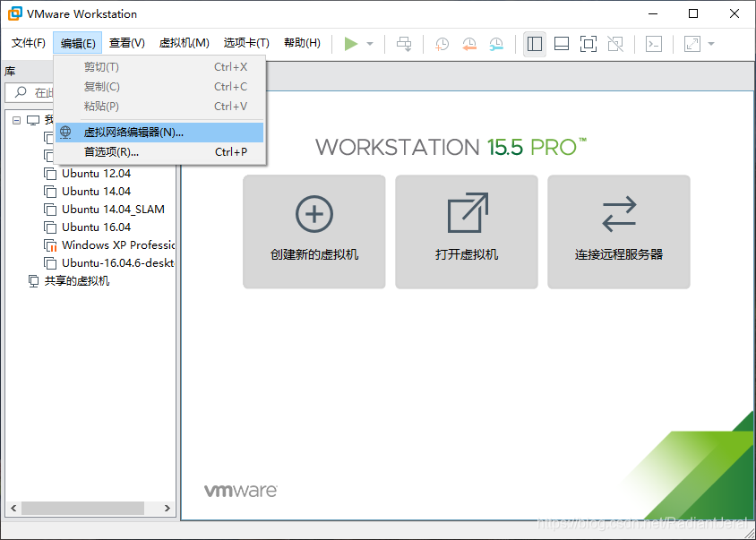
Task: Select Windows XP Professional VM entry
Action: point(118,245)
